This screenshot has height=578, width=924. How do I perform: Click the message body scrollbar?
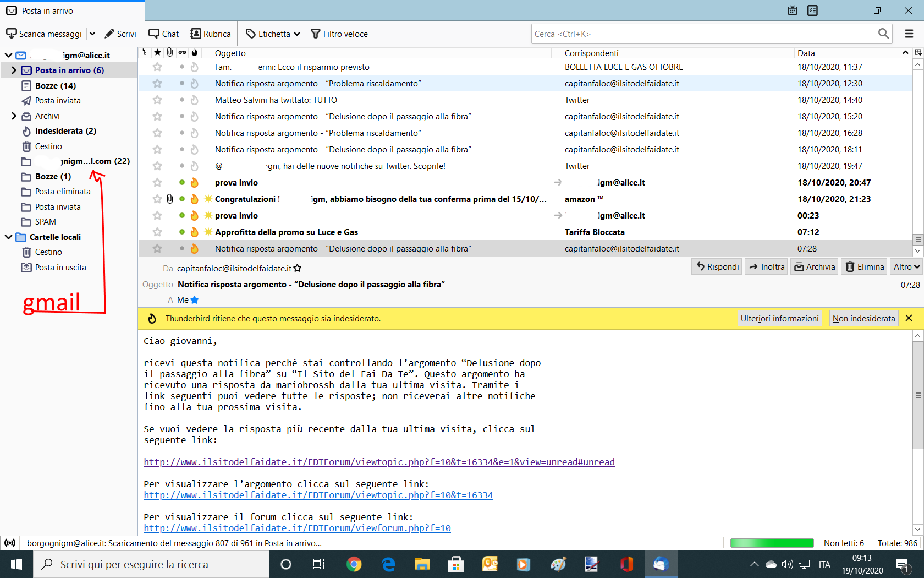[x=918, y=395]
